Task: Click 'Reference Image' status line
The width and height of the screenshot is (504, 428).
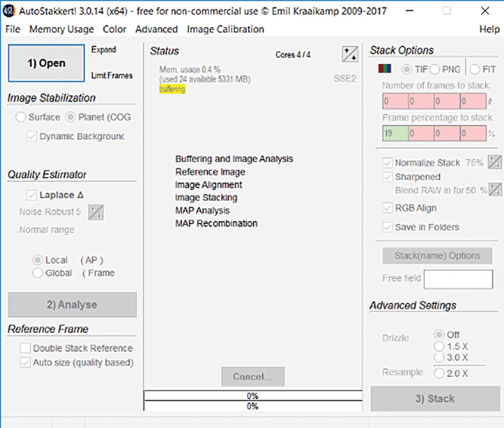Action: (210, 172)
